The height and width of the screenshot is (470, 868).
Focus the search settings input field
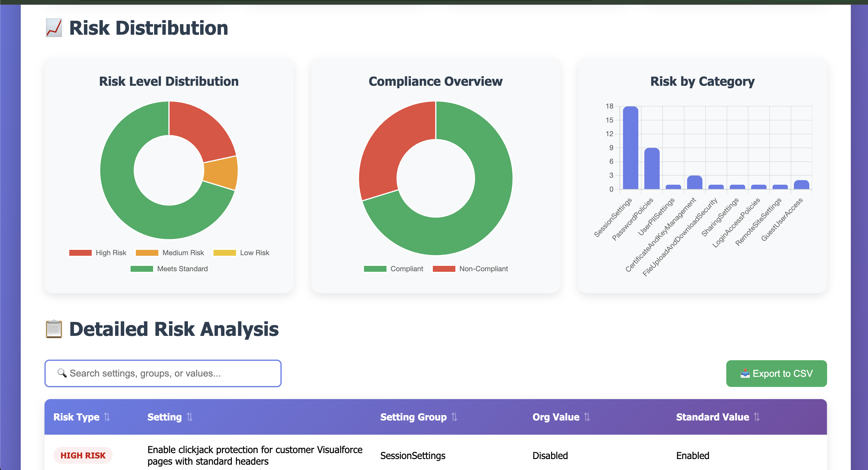click(x=168, y=374)
